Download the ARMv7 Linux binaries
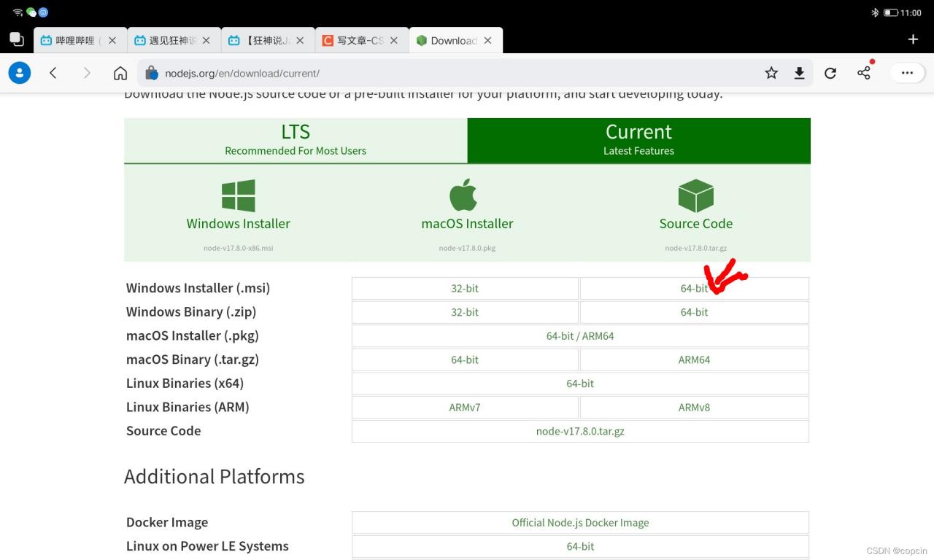This screenshot has height=560, width=934. pos(465,408)
